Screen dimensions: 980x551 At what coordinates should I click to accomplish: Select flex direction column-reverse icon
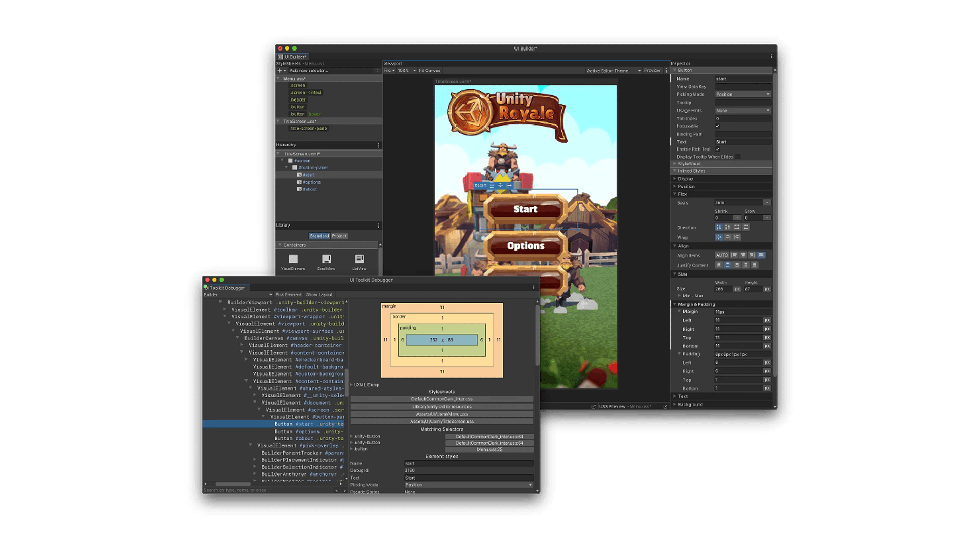coord(728,227)
